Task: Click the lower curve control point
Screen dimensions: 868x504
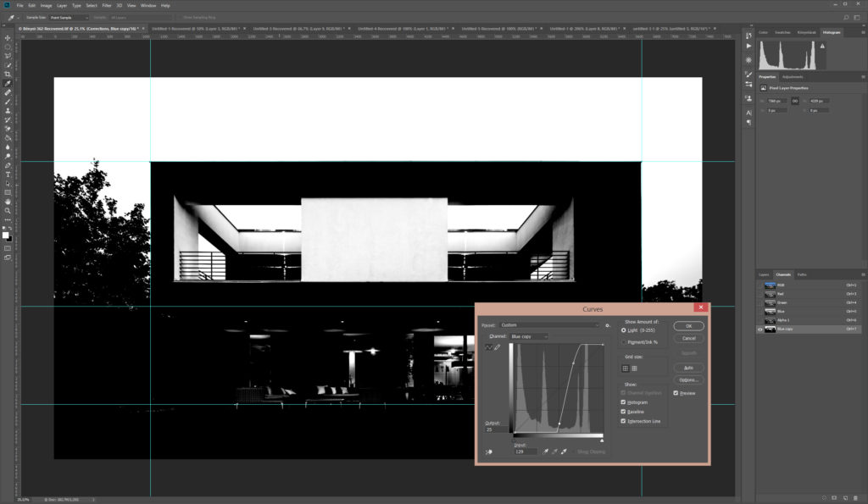Action: 559,424
